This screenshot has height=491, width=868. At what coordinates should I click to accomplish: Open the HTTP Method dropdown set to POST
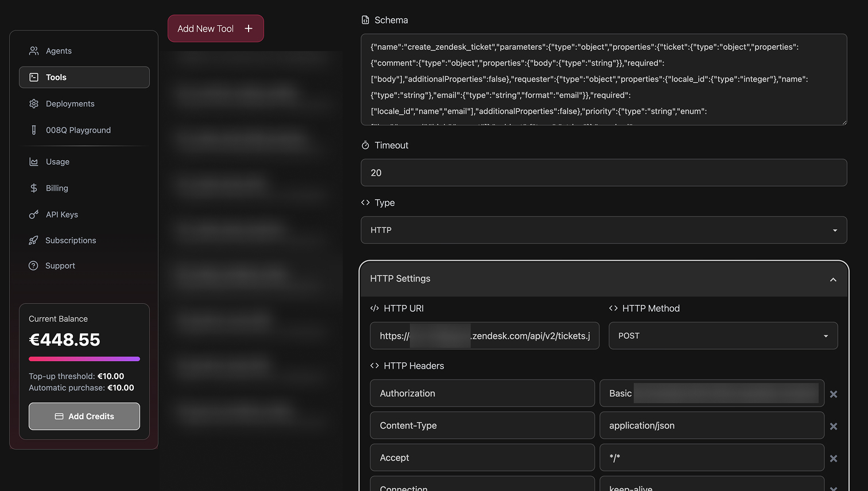pos(723,336)
